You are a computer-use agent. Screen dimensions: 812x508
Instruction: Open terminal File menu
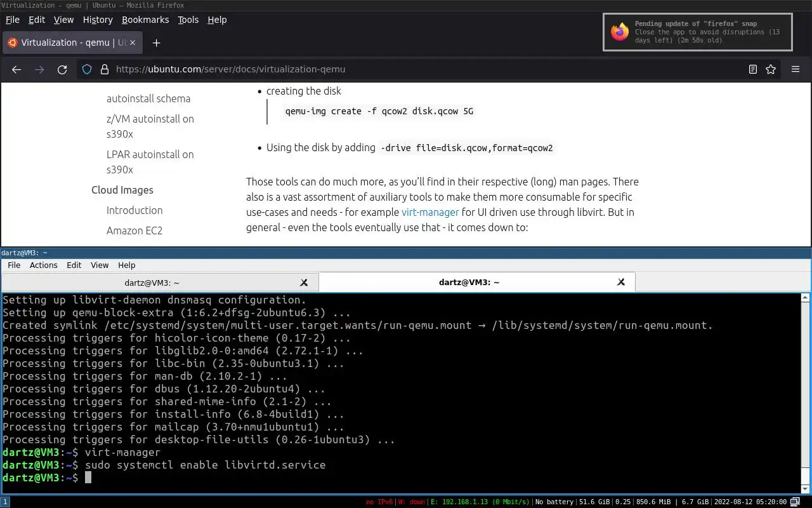(x=14, y=265)
